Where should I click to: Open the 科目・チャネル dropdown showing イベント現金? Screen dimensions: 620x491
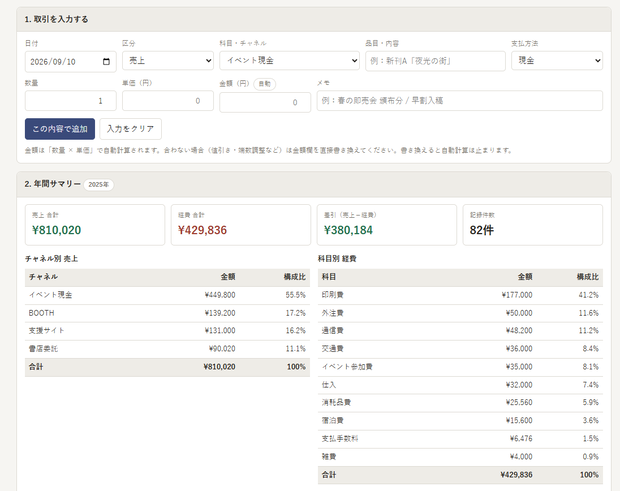click(x=289, y=61)
